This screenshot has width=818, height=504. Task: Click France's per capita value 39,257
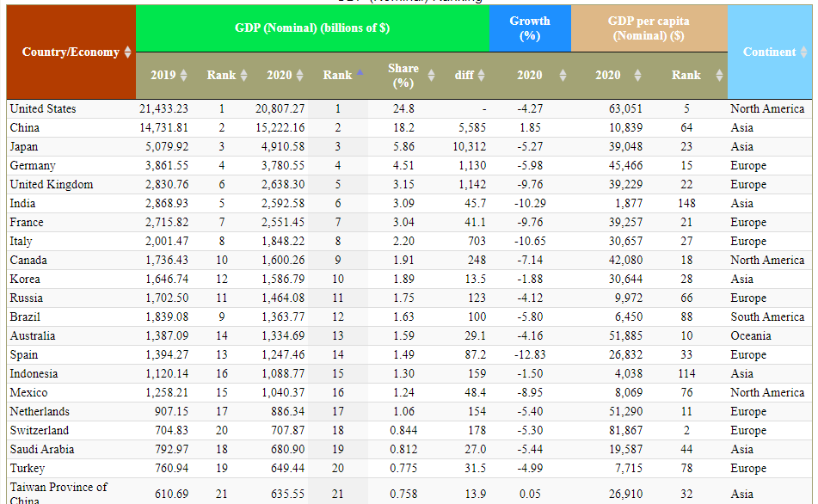[625, 222]
